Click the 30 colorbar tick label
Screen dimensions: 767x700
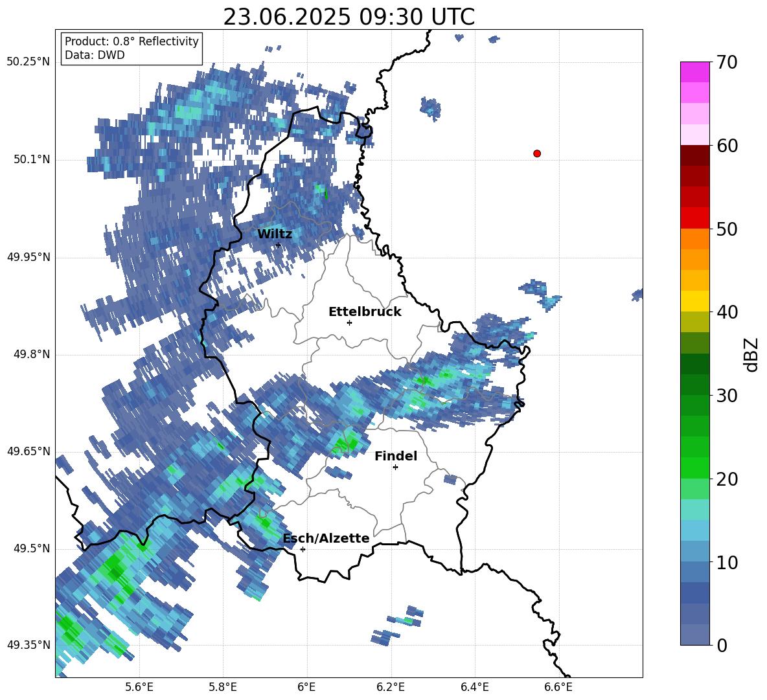point(727,396)
